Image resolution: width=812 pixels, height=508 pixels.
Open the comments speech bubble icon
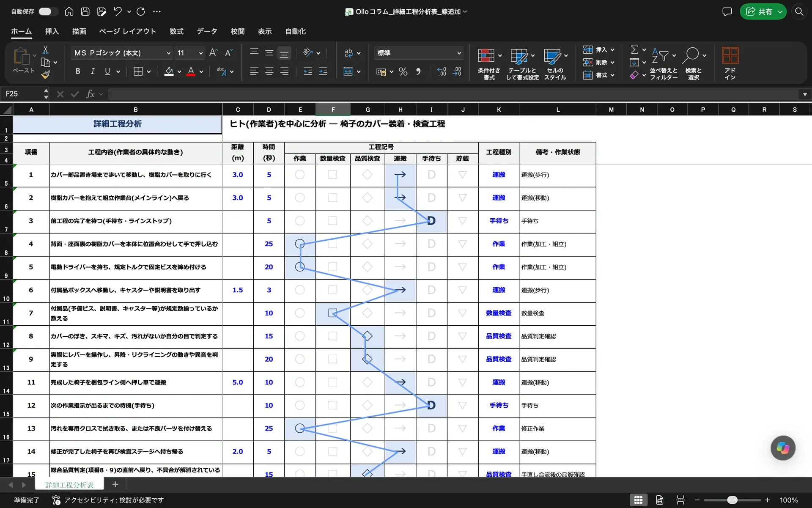(727, 12)
